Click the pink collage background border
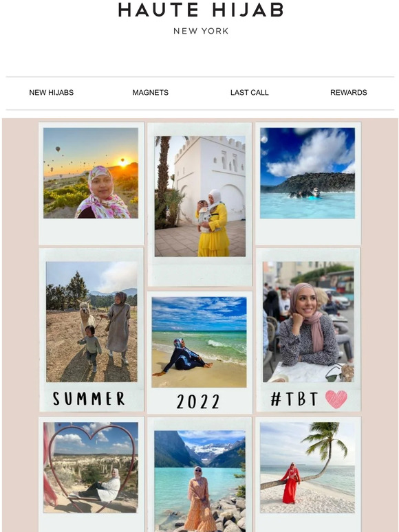 (20, 322)
